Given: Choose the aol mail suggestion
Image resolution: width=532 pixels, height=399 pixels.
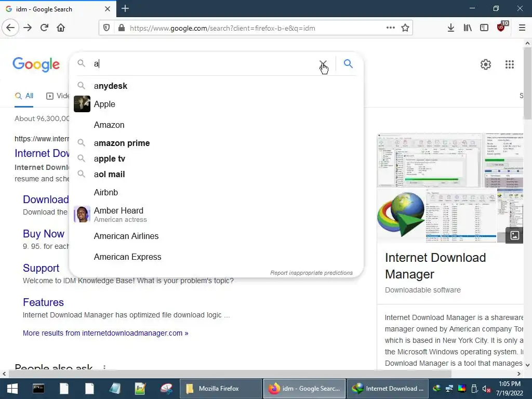Looking at the screenshot, I should pos(216,175).
